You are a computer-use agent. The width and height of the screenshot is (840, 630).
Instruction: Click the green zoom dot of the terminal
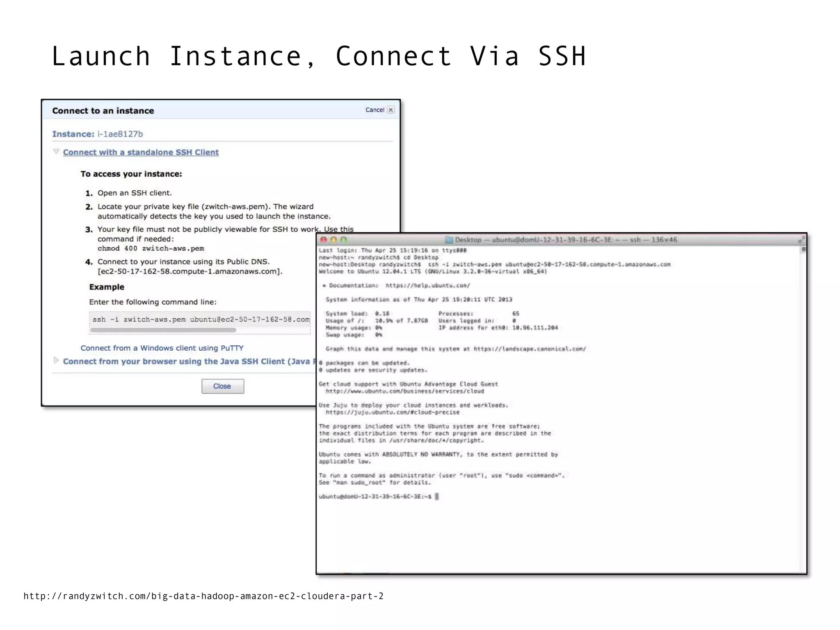point(344,240)
